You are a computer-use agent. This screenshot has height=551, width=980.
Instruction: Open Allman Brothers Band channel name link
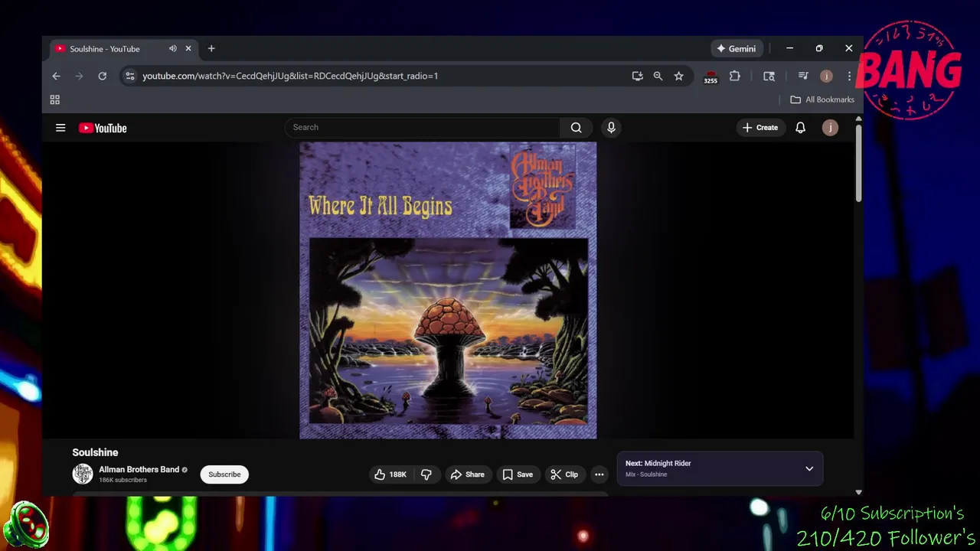(x=139, y=469)
